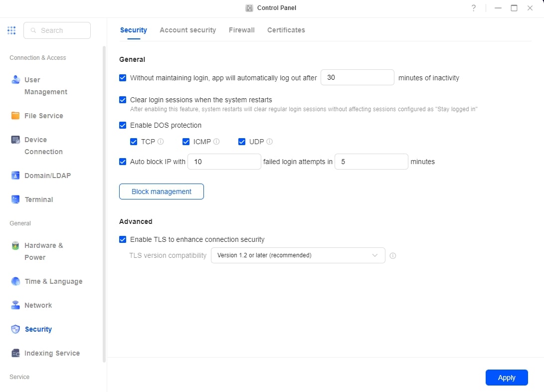The height and width of the screenshot is (392, 544).
Task: Click the Hardware & Power icon
Action: tap(15, 245)
